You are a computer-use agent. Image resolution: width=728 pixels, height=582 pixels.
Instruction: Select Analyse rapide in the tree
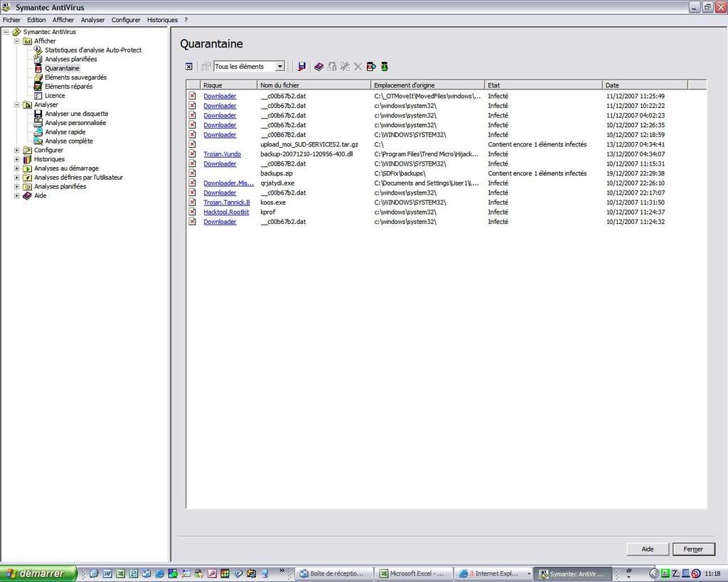pos(65,132)
